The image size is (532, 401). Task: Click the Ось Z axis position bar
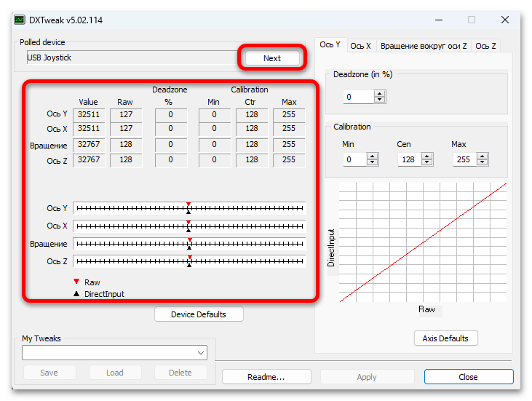click(189, 261)
